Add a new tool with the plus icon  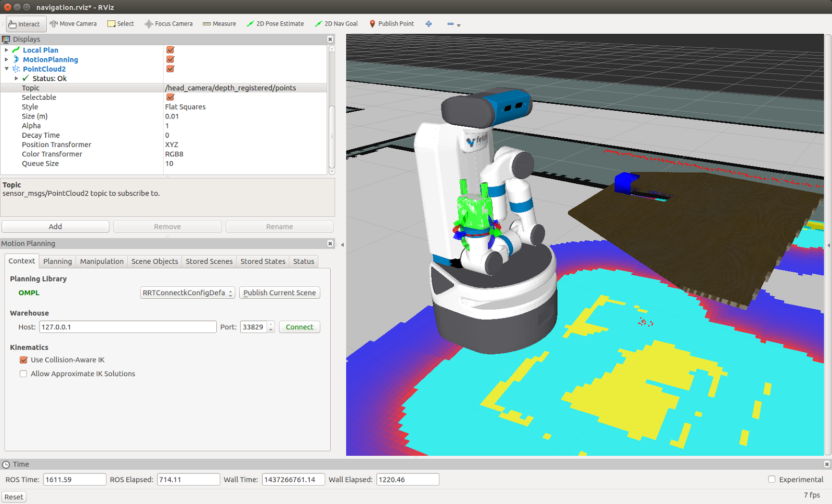[x=428, y=23]
